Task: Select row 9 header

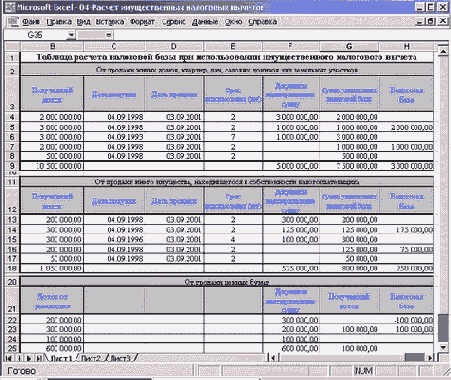Action: coord(12,166)
